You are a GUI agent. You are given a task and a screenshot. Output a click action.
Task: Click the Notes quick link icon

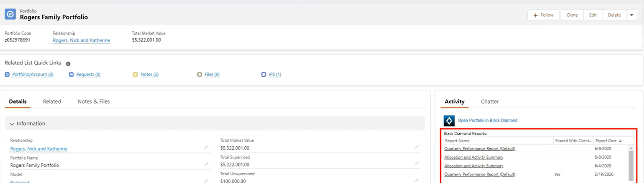tap(135, 75)
